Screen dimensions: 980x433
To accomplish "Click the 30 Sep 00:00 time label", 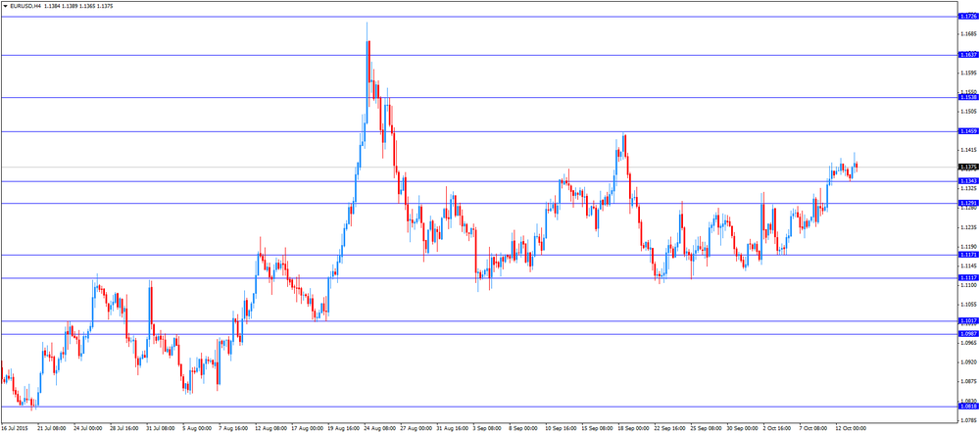I will click(x=741, y=429).
